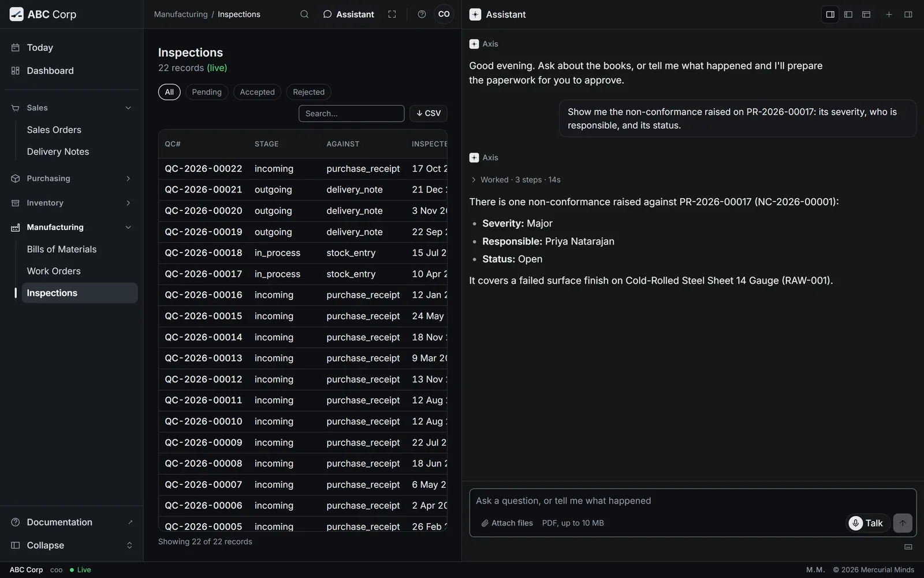Viewport: 924px width, 578px height.
Task: Collapse the Manufacturing section
Action: 72,227
